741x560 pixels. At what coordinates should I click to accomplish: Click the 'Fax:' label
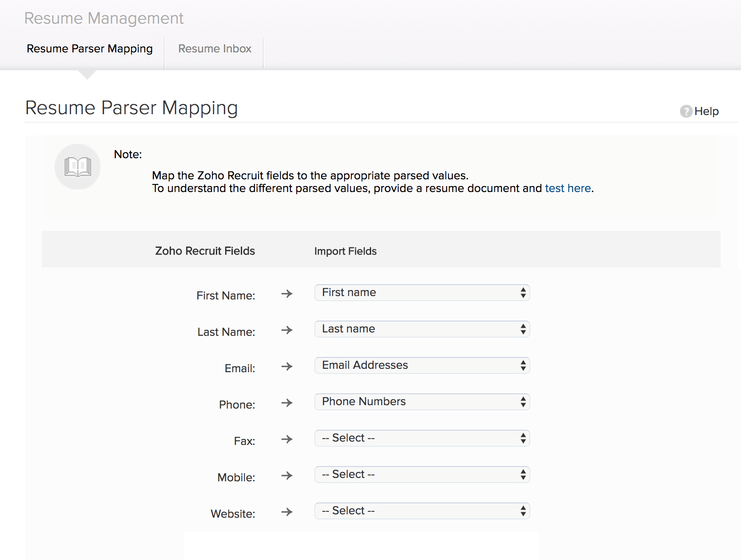pos(245,441)
